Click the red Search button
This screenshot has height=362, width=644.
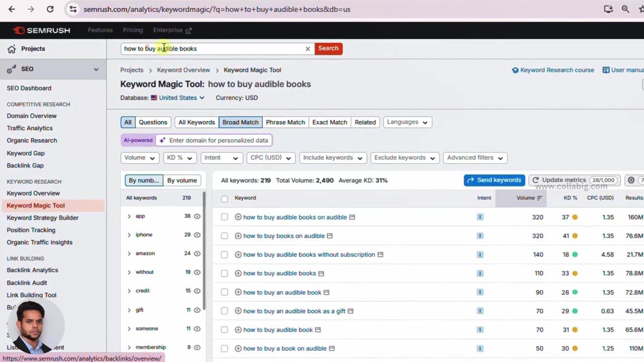[329, 49]
